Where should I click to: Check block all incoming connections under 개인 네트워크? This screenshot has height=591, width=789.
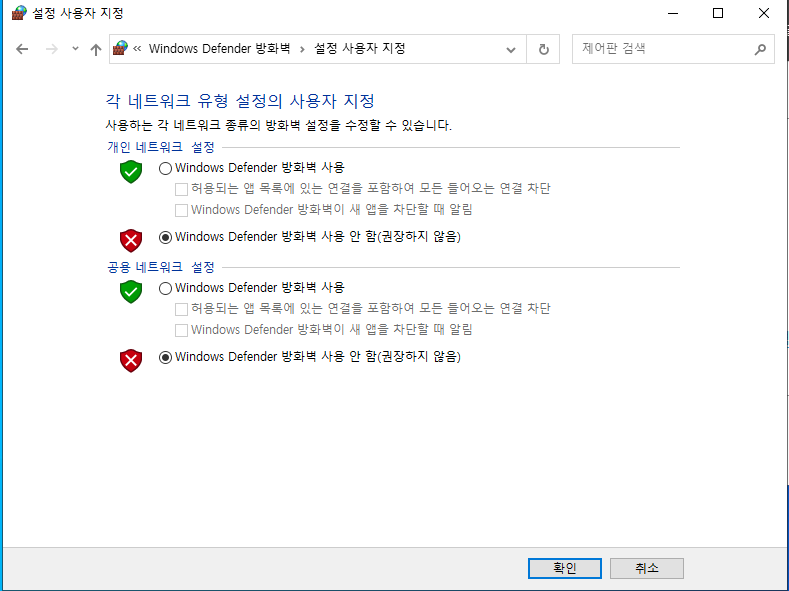point(181,189)
